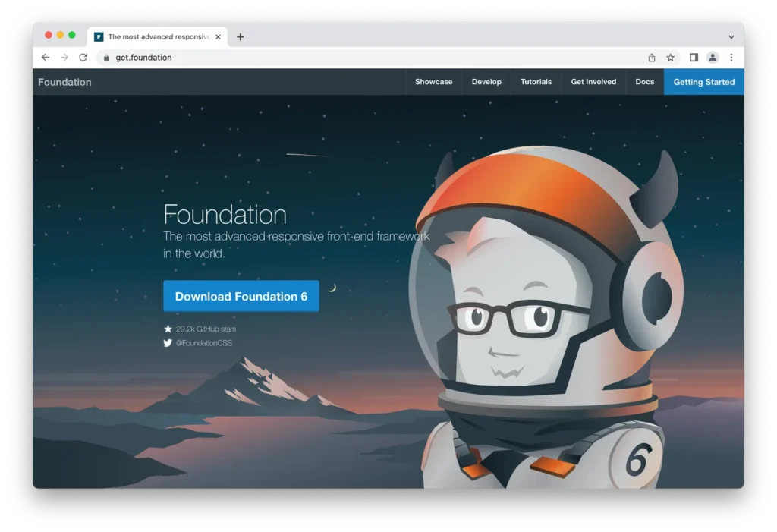Viewport: 777px width, 532px height.
Task: Click the browser forward arrow
Action: [x=64, y=58]
